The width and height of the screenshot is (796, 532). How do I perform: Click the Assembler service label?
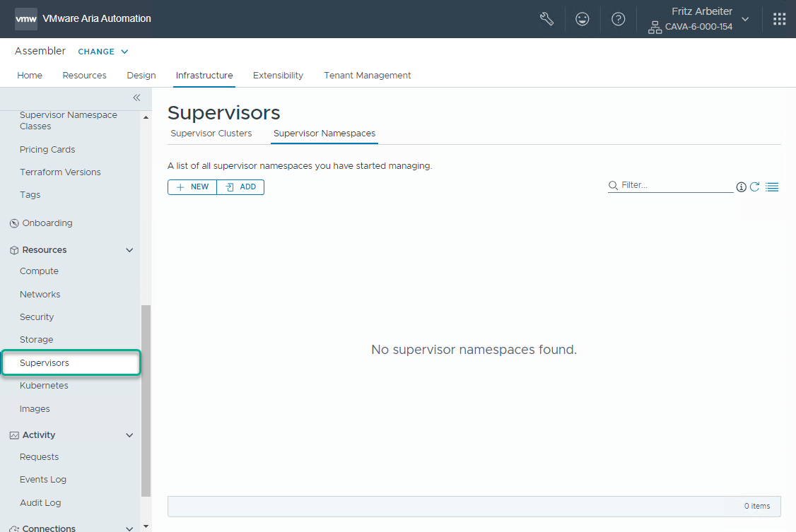pos(40,52)
